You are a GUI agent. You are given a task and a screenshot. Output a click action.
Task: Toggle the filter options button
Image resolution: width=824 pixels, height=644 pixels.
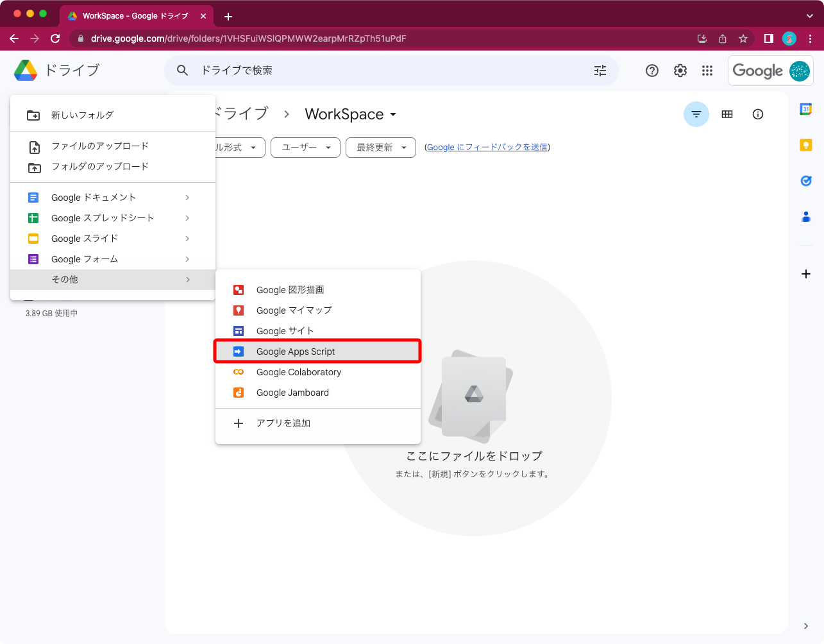(696, 114)
